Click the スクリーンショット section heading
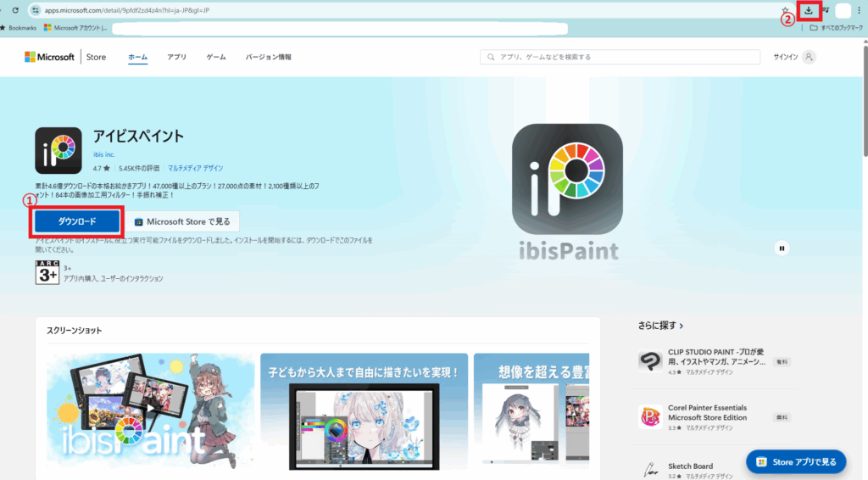 click(75, 331)
